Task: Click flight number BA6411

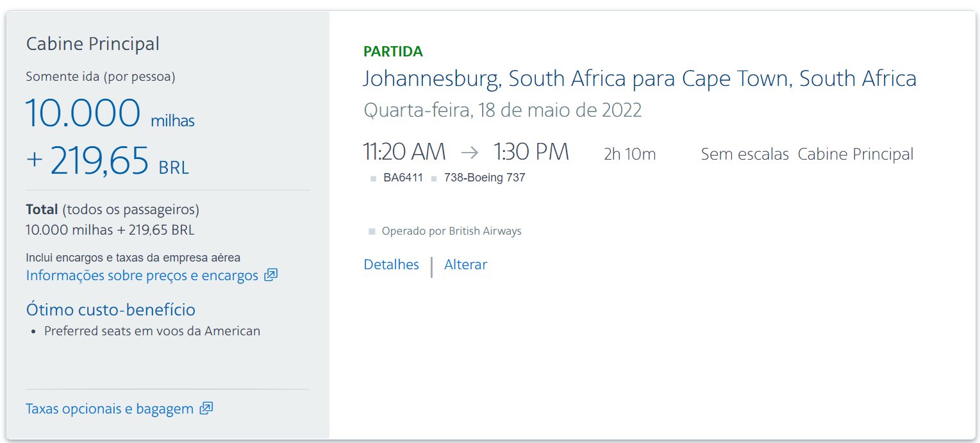Action: click(x=403, y=178)
